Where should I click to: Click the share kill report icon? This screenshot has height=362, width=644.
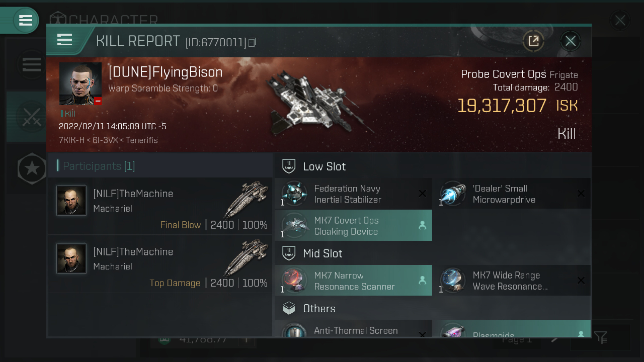tap(533, 41)
